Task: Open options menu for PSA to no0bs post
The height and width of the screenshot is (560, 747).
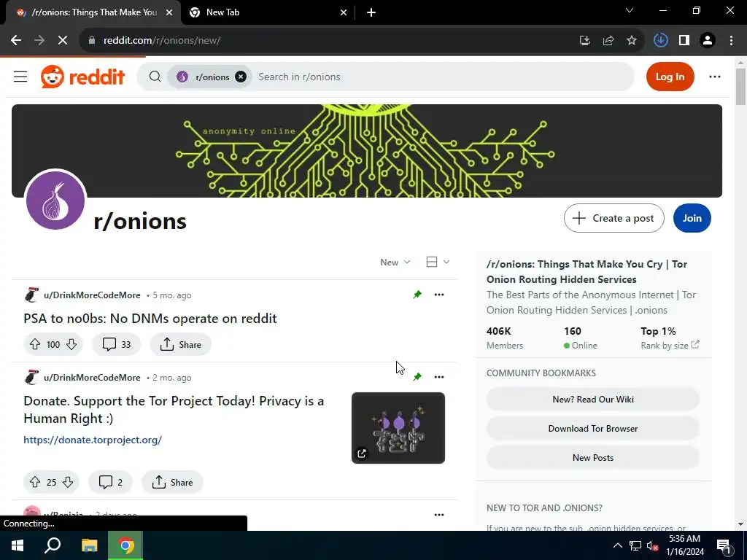Action: [438, 295]
